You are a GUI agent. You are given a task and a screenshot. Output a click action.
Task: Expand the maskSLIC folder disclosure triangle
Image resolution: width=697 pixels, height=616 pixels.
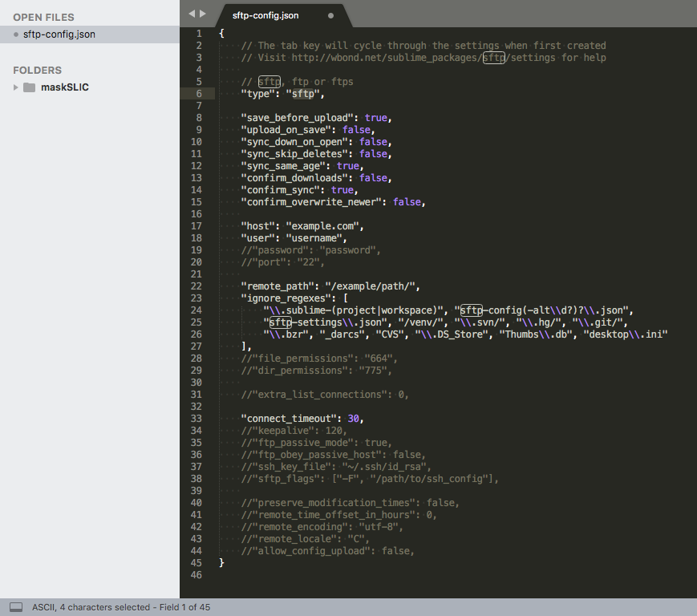[16, 87]
